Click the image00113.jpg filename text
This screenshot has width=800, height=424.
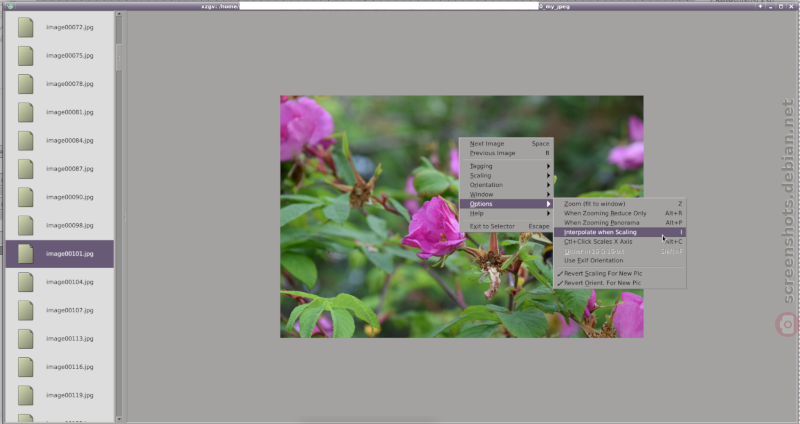70,339
